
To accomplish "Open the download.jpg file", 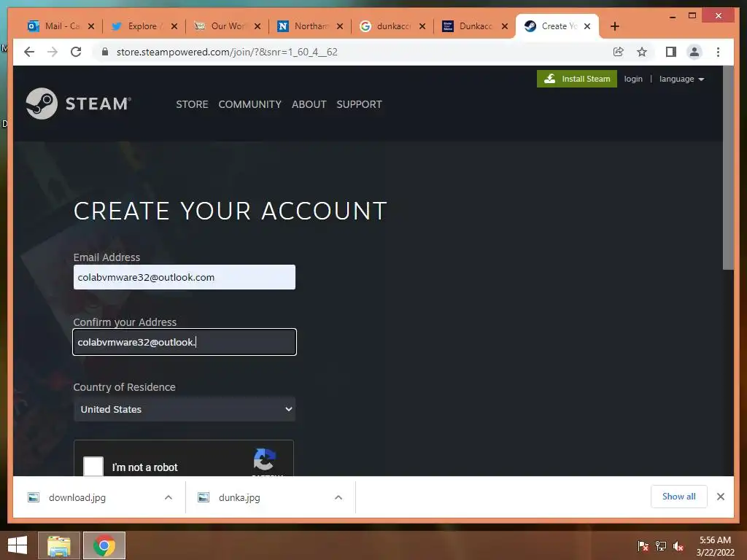I will tap(76, 497).
